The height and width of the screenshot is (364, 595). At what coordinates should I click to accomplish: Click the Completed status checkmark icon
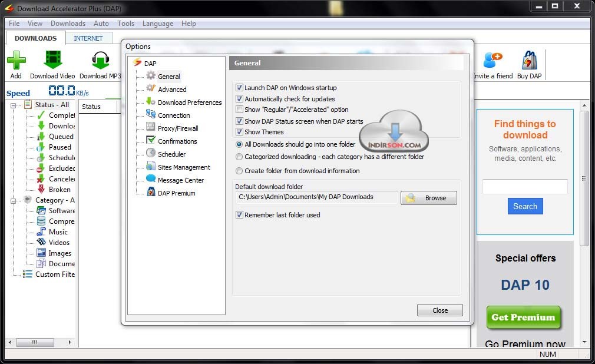[x=41, y=115]
